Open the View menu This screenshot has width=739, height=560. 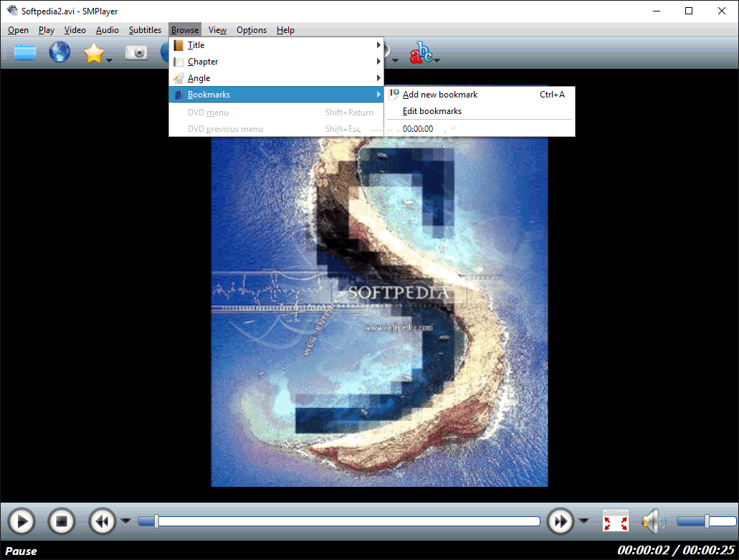(217, 29)
